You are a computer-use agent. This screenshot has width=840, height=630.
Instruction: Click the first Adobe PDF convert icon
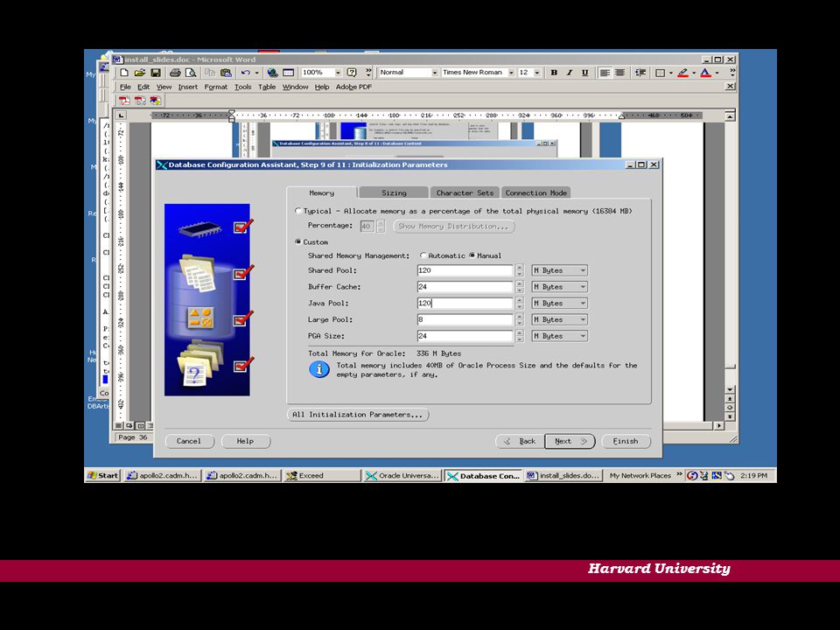pyautogui.click(x=124, y=100)
